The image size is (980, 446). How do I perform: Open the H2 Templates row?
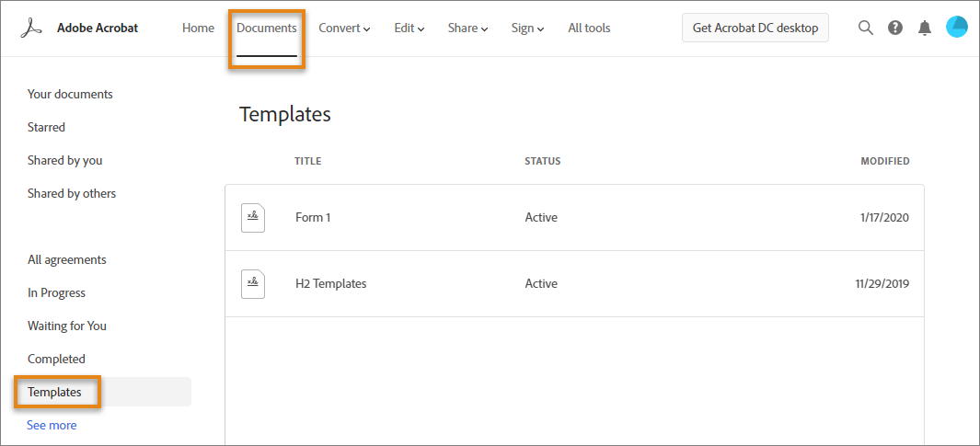pyautogui.click(x=331, y=284)
